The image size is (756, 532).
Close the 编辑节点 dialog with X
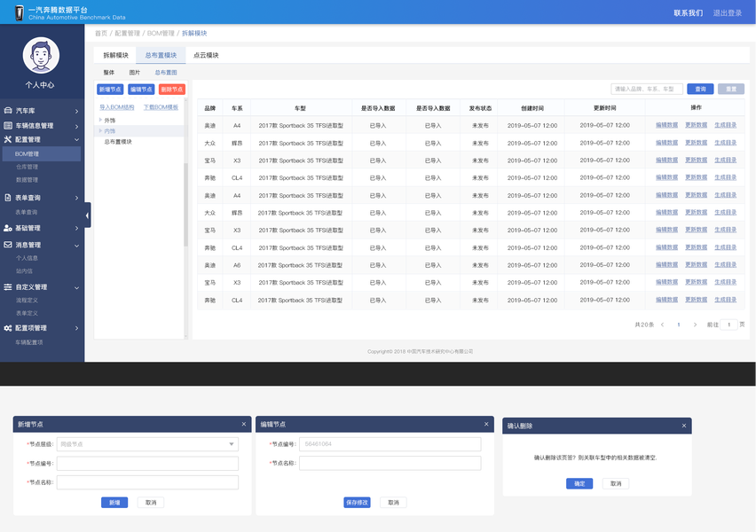[x=486, y=424]
